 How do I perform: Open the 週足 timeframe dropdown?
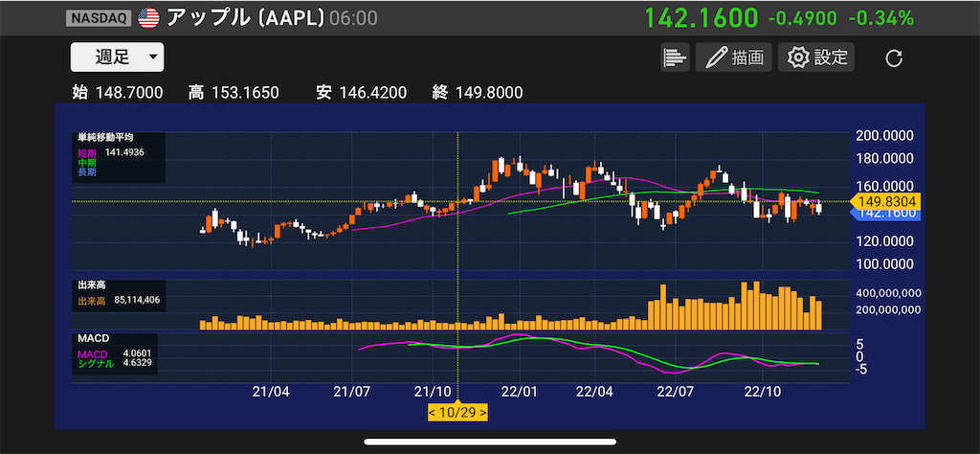(117, 57)
